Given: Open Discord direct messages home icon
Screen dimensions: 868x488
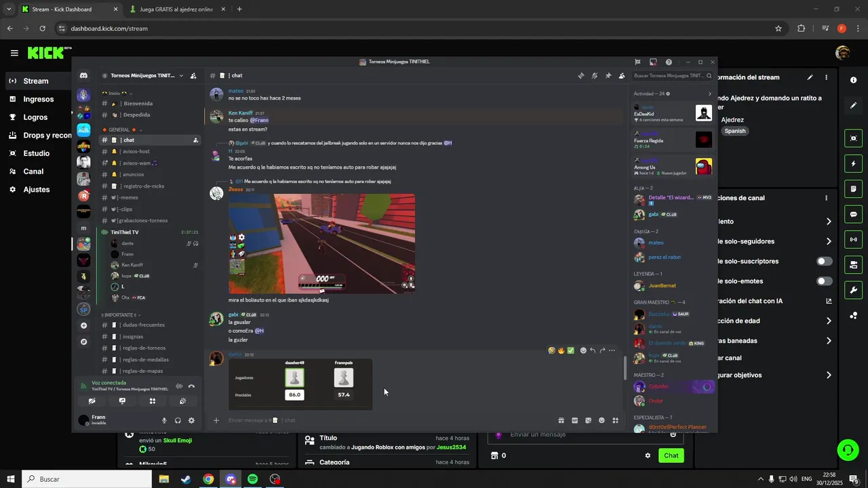Looking at the screenshot, I should coord(83,76).
